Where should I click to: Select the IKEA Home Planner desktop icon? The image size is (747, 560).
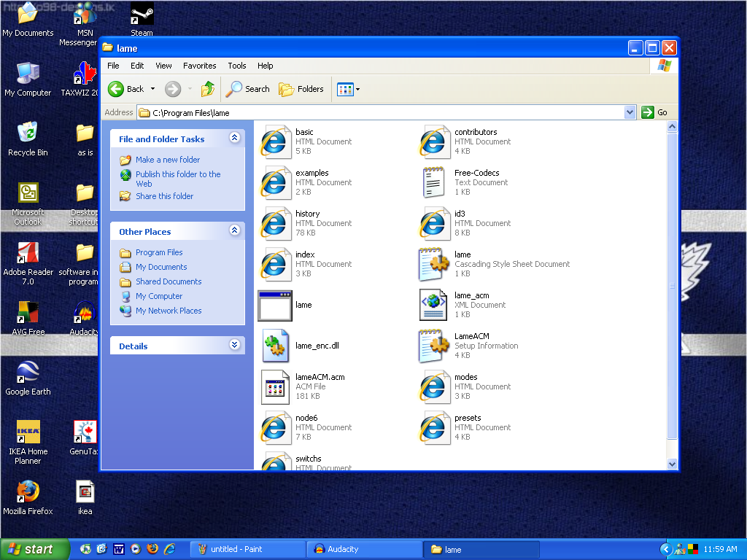coord(28,443)
